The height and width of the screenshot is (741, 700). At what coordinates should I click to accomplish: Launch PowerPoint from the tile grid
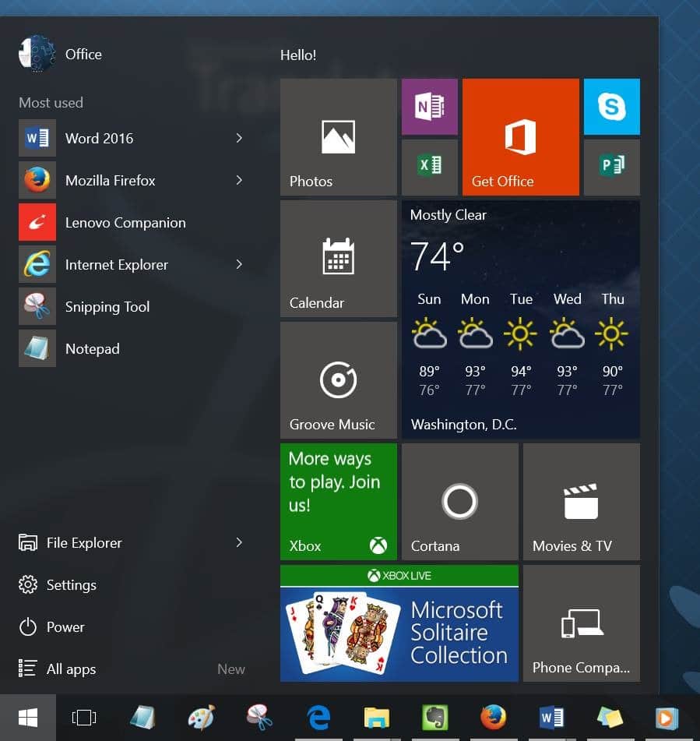coord(611,166)
